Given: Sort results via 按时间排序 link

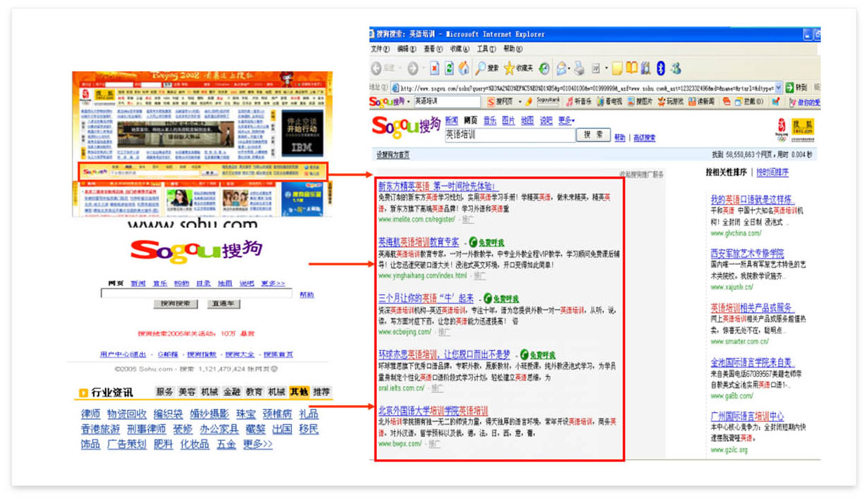Looking at the screenshot, I should pyautogui.click(x=772, y=172).
